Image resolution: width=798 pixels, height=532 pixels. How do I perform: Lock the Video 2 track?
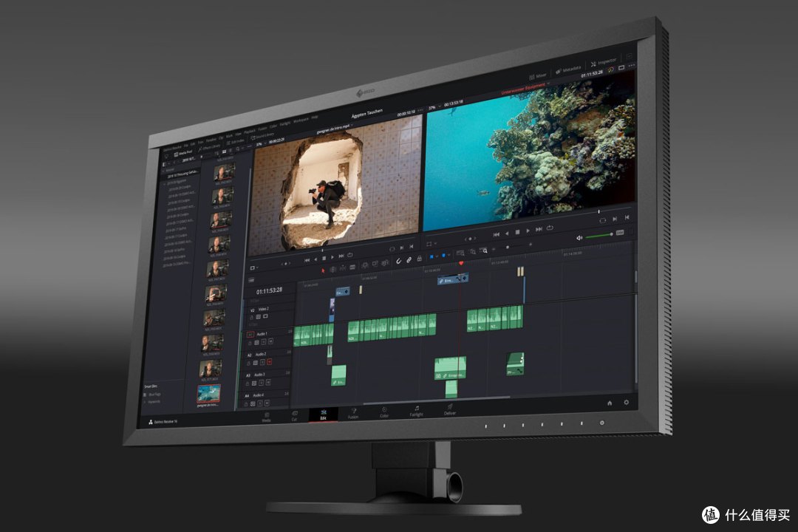[251, 317]
